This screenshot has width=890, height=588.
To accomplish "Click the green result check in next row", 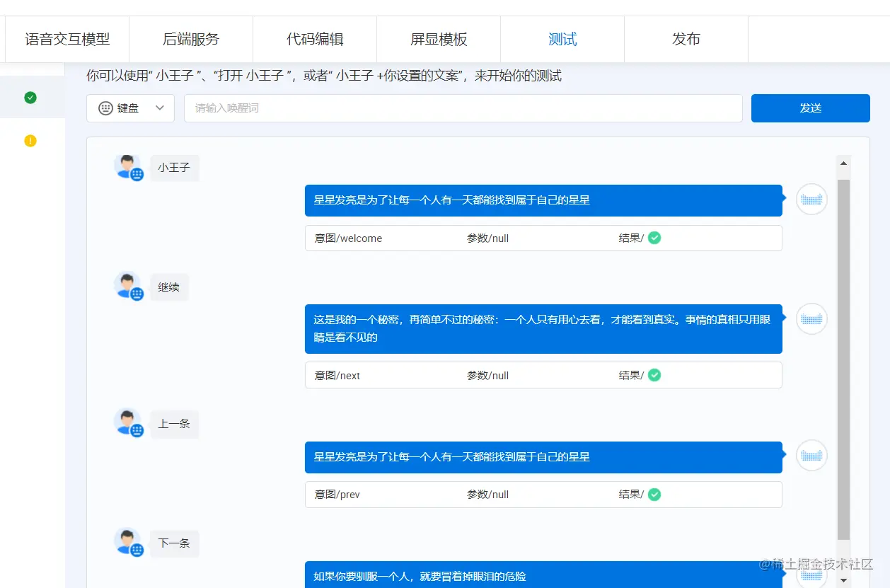I will coord(654,375).
